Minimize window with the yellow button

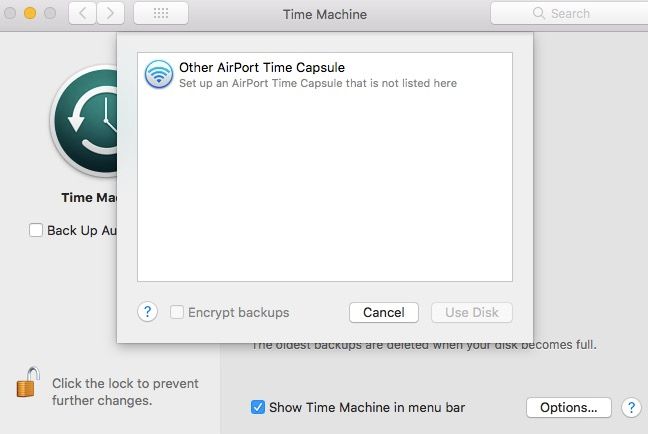30,13
